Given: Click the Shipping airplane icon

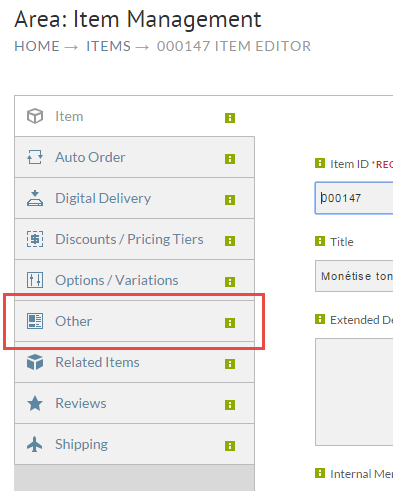Looking at the screenshot, I should (x=35, y=444).
